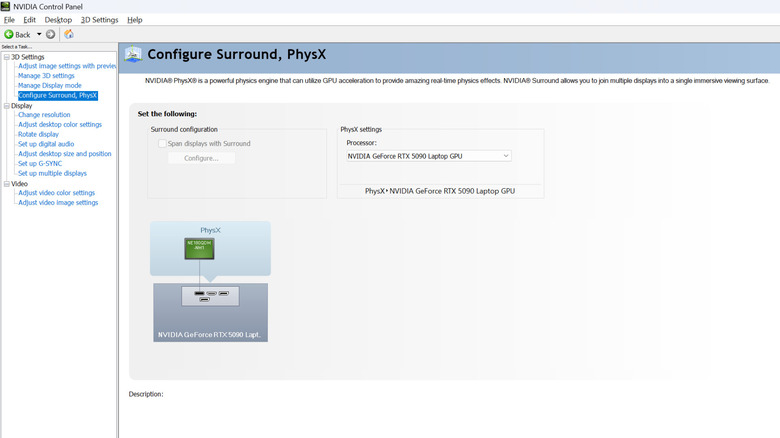Viewport: 780px width, 438px height.
Task: Click the 3D Settings tree label
Action: (x=28, y=57)
